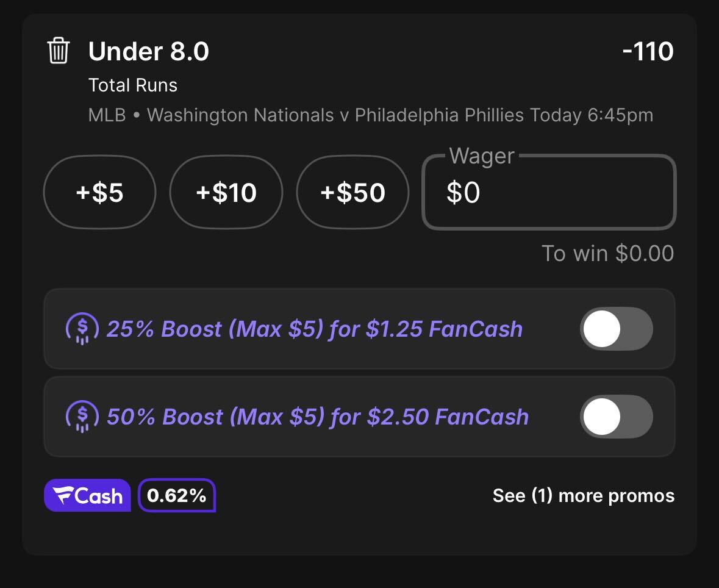Open the Nationals v Phillies game details
719x588 pixels.
371,115
